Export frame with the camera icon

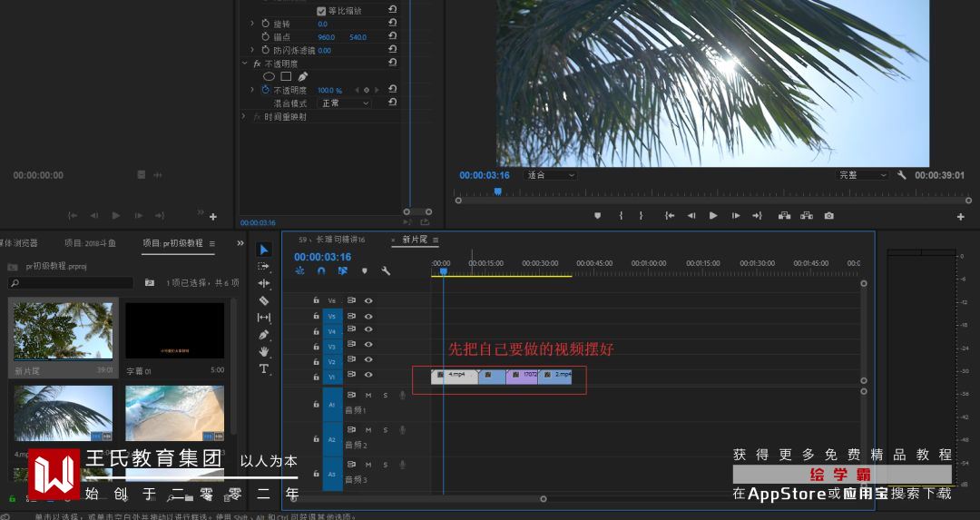click(x=828, y=216)
